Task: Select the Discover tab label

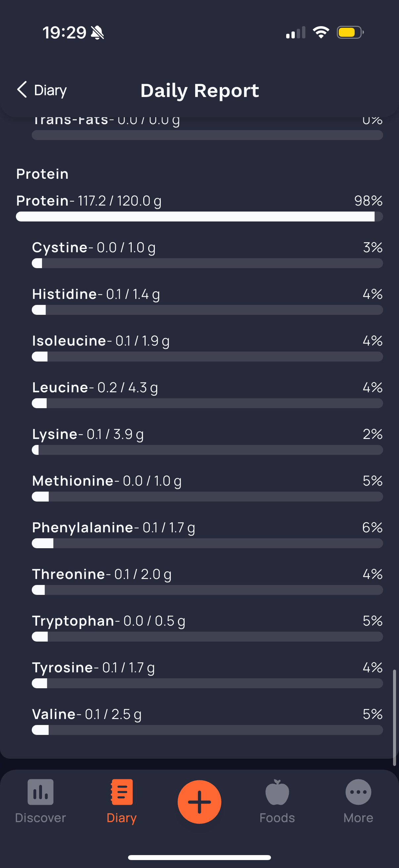Action: (x=40, y=818)
